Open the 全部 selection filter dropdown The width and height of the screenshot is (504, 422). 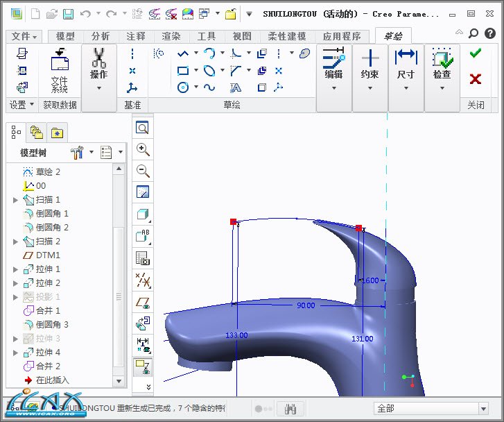tap(483, 408)
